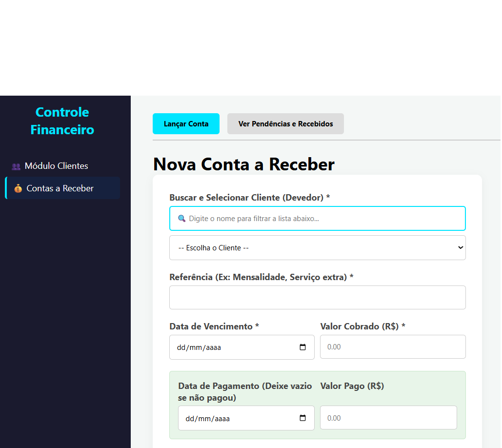Select Contas a Receber in sidebar
Viewport: 502px width, 448px height.
coord(62,188)
